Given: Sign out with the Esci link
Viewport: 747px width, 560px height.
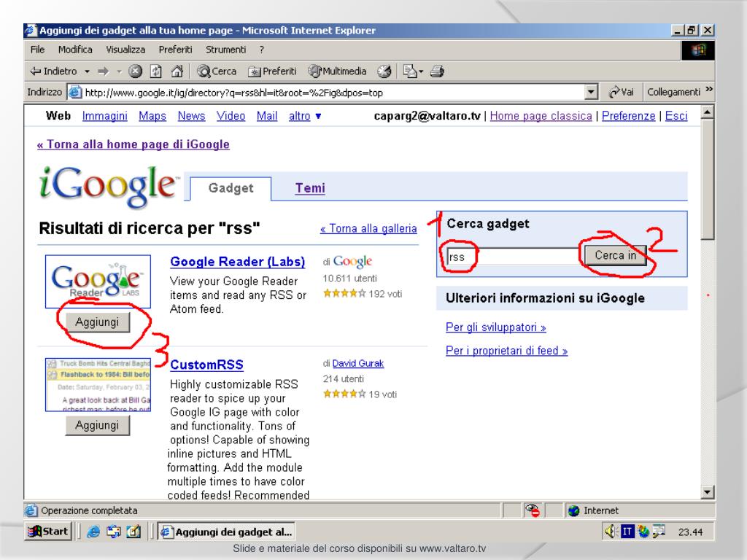Looking at the screenshot, I should click(x=676, y=116).
